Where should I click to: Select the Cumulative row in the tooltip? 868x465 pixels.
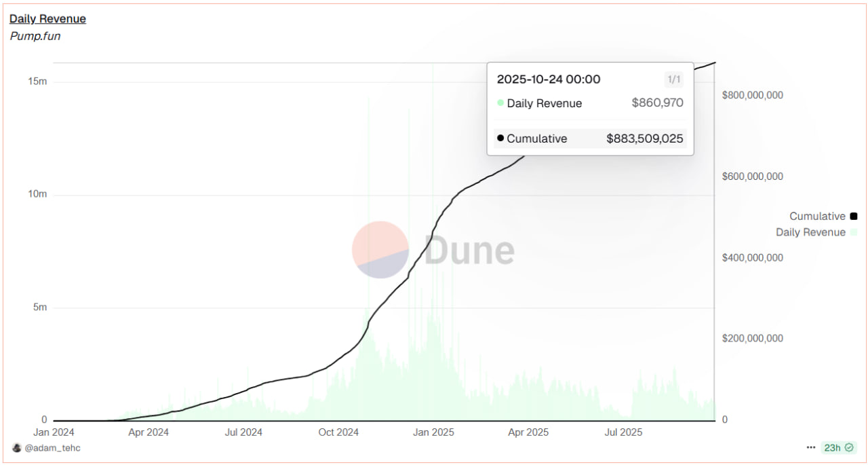coord(590,138)
